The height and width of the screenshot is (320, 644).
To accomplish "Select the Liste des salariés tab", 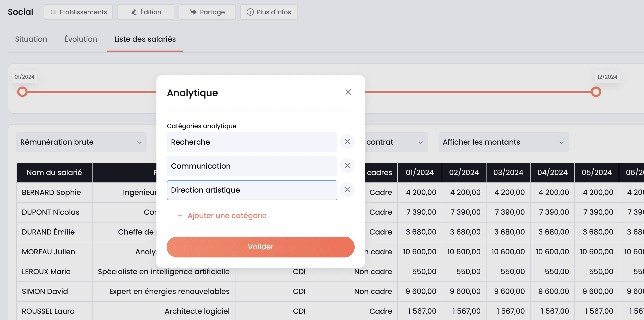I will (x=145, y=39).
